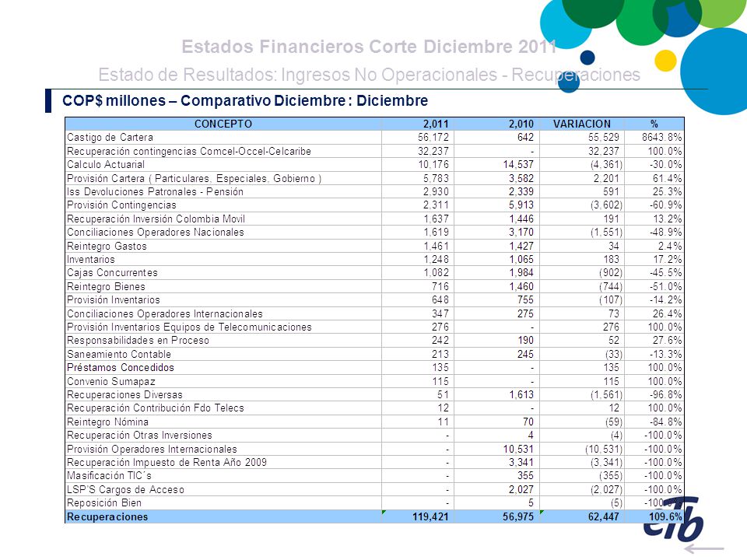Click the 56,172 value for Castigo de Cartera
Image resolution: width=747 pixels, height=560 pixels.
coord(433,138)
